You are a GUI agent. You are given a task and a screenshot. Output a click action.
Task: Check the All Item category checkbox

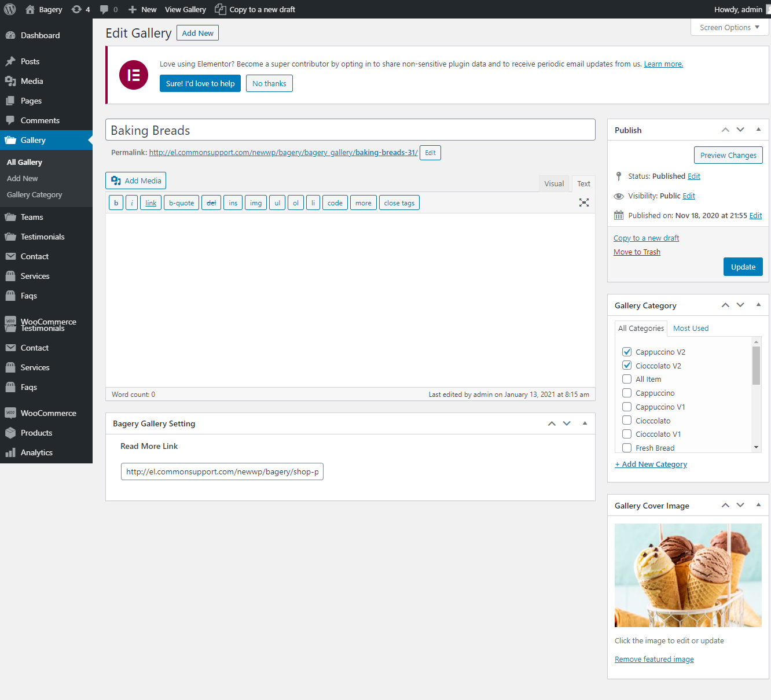pyautogui.click(x=627, y=379)
